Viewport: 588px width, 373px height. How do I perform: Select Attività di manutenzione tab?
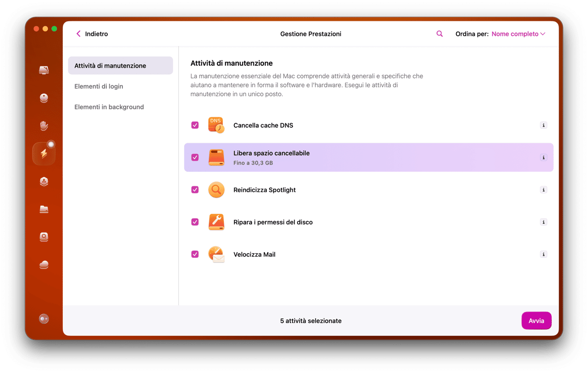coord(120,65)
